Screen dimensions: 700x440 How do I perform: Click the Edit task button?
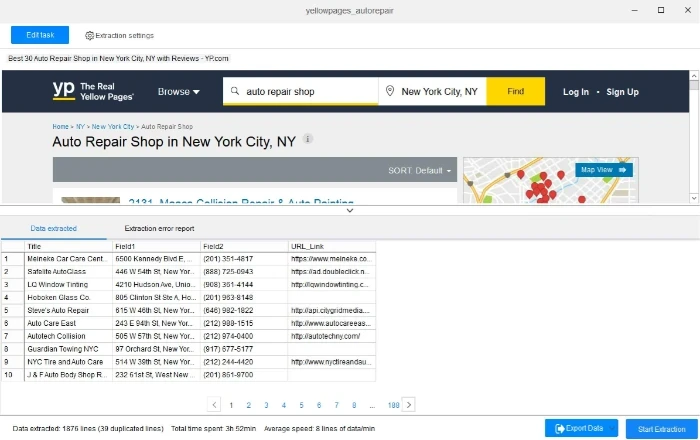40,35
